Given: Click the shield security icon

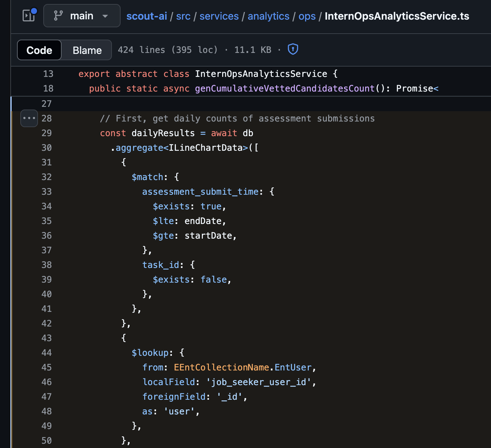Looking at the screenshot, I should 293,49.
